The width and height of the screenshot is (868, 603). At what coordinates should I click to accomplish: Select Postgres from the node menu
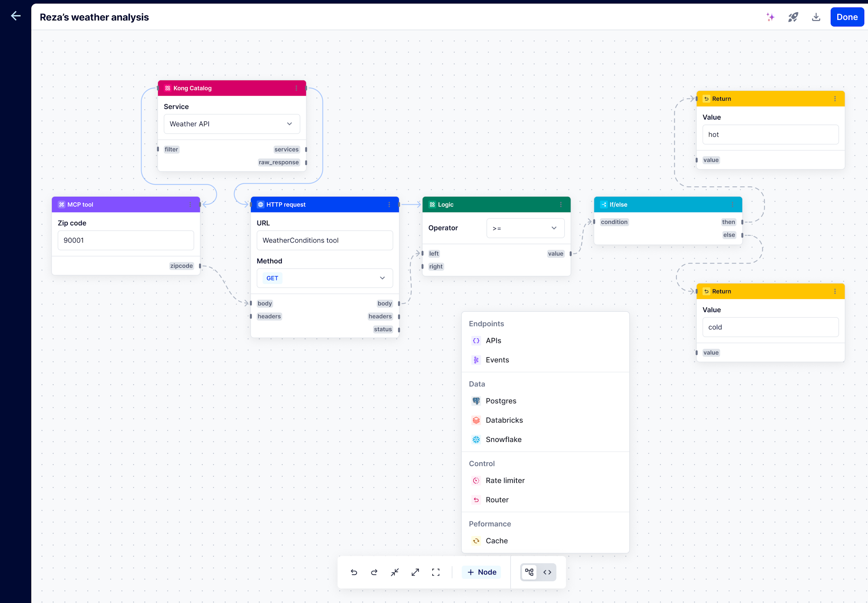tap(500, 401)
